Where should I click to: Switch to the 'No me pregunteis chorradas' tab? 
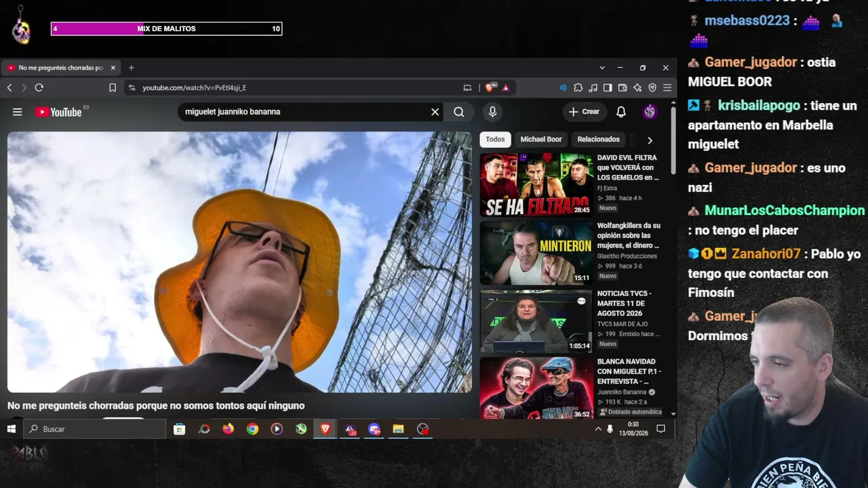click(x=61, y=68)
